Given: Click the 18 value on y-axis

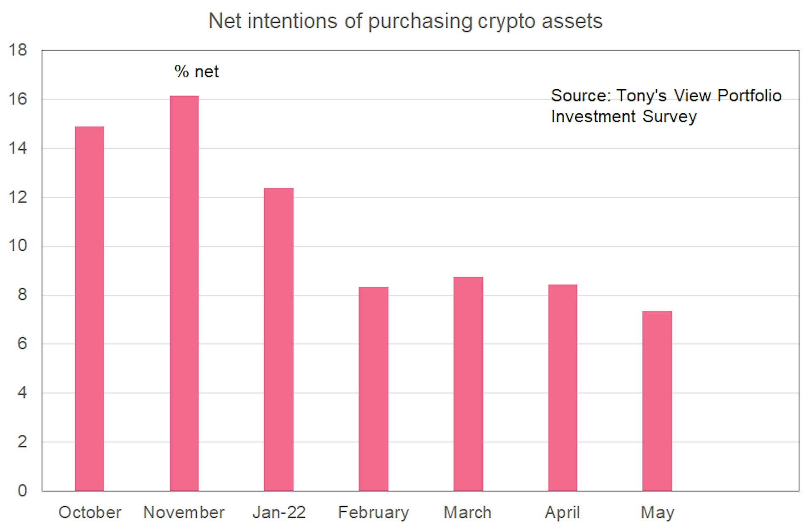Looking at the screenshot, I should pyautogui.click(x=18, y=50).
